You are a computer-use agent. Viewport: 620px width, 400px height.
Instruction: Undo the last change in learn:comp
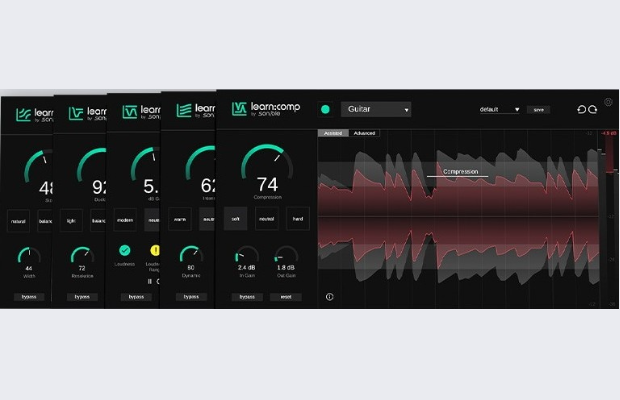coord(581,109)
